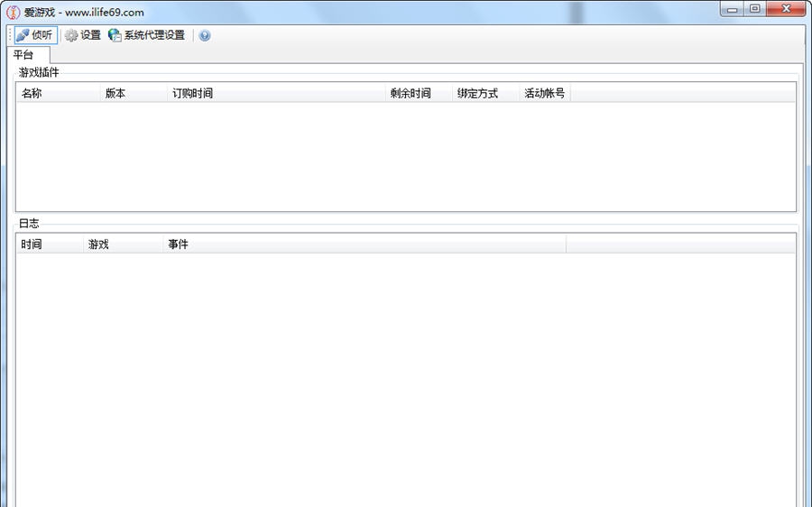812x507 pixels.
Task: Select the 平台 tab
Action: tap(28, 55)
